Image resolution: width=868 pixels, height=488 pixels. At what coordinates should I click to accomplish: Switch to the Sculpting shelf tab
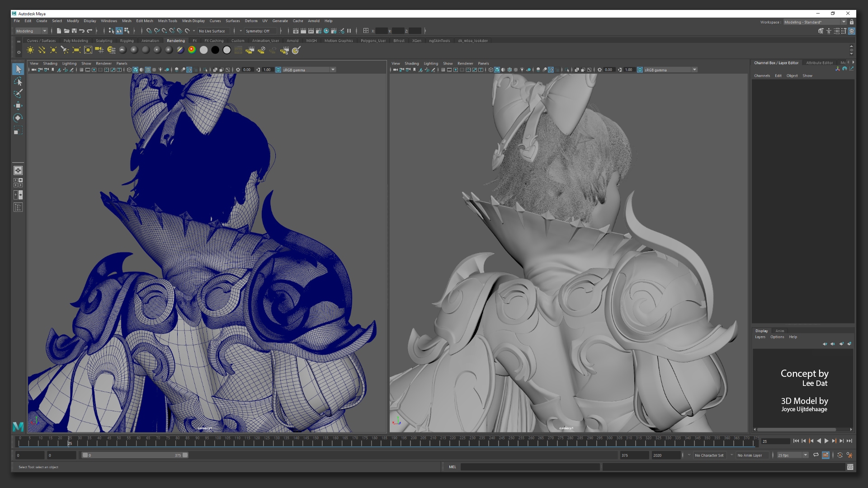(x=104, y=41)
